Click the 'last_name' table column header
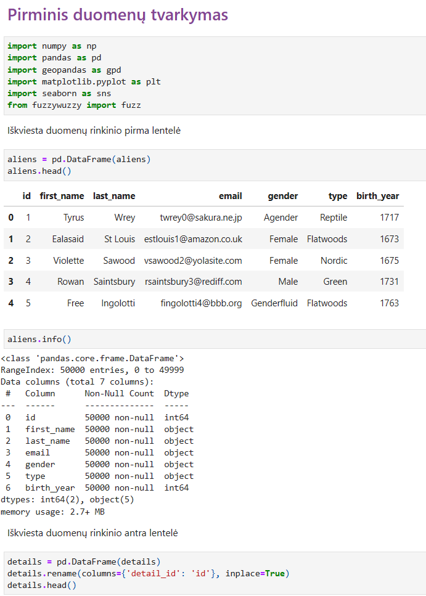The image size is (426, 596). (x=114, y=196)
